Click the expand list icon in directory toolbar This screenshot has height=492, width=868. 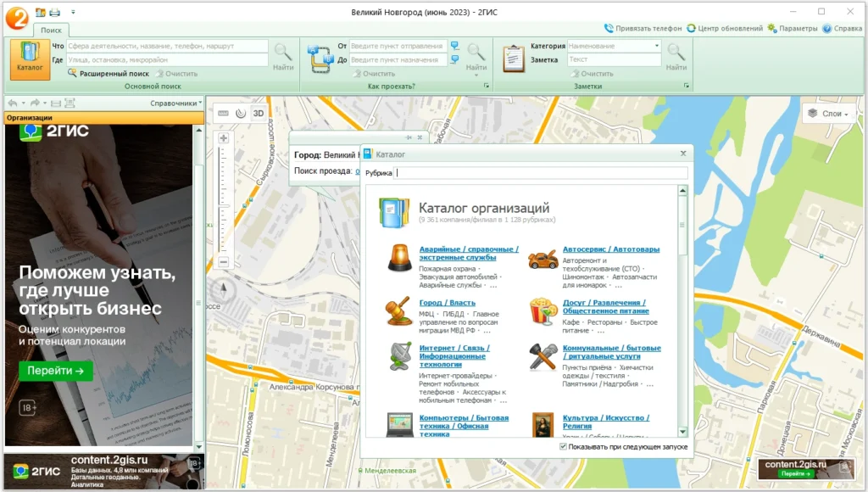pos(70,103)
